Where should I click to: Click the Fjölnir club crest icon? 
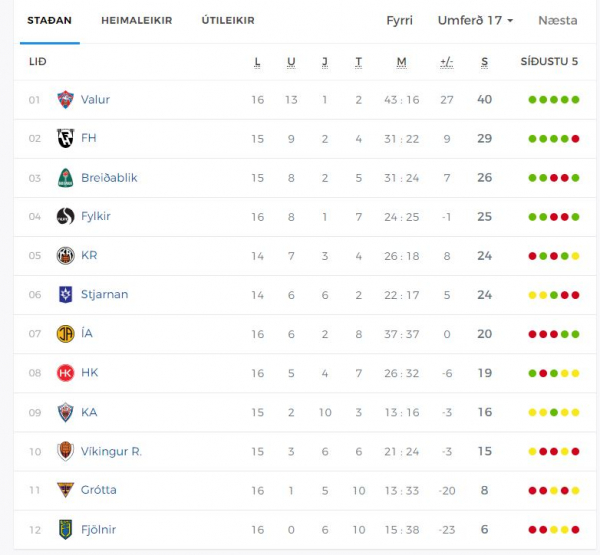pos(65,530)
